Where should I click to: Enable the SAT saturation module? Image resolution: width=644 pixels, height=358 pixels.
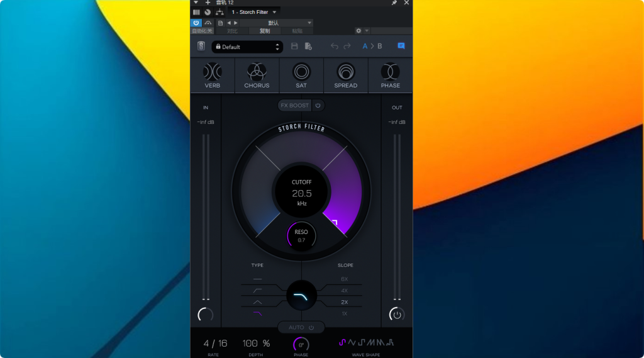(x=301, y=76)
